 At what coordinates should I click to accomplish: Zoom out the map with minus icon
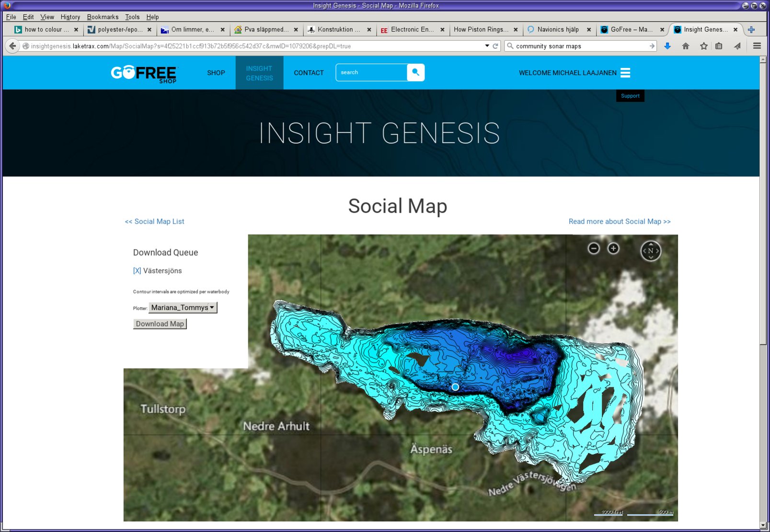pyautogui.click(x=594, y=248)
